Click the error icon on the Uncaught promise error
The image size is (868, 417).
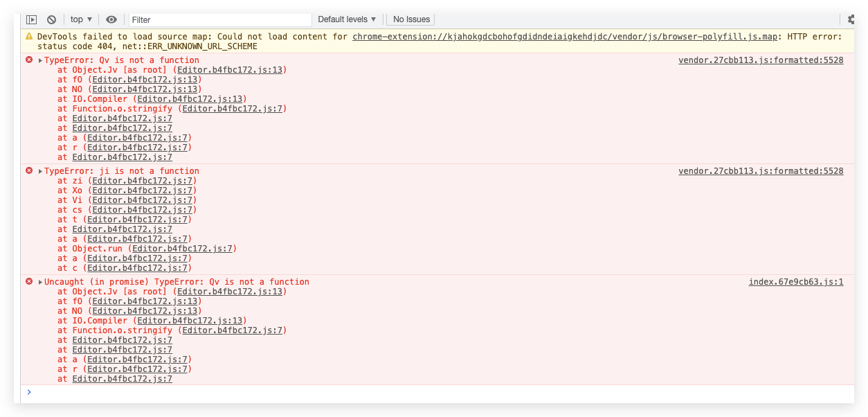point(28,281)
